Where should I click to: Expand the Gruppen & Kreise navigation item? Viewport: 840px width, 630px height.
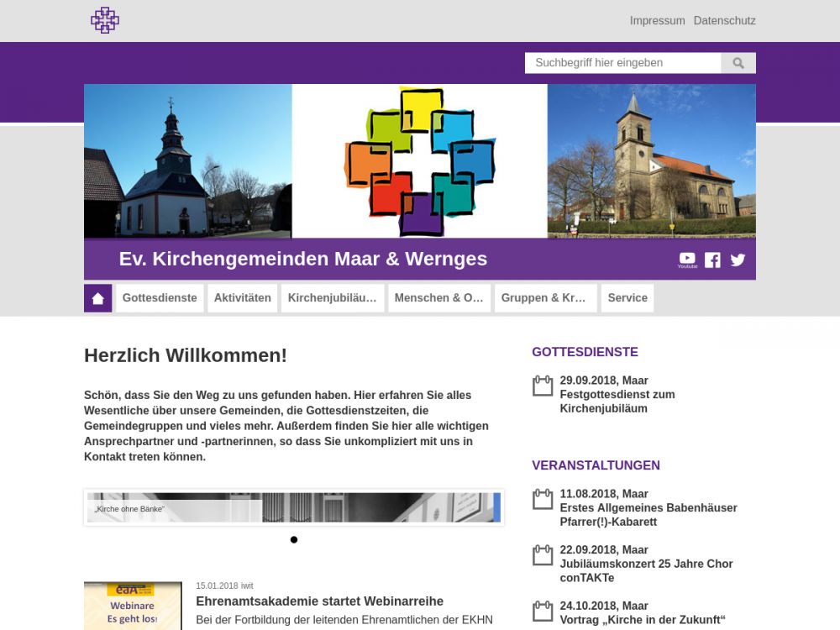545,298
